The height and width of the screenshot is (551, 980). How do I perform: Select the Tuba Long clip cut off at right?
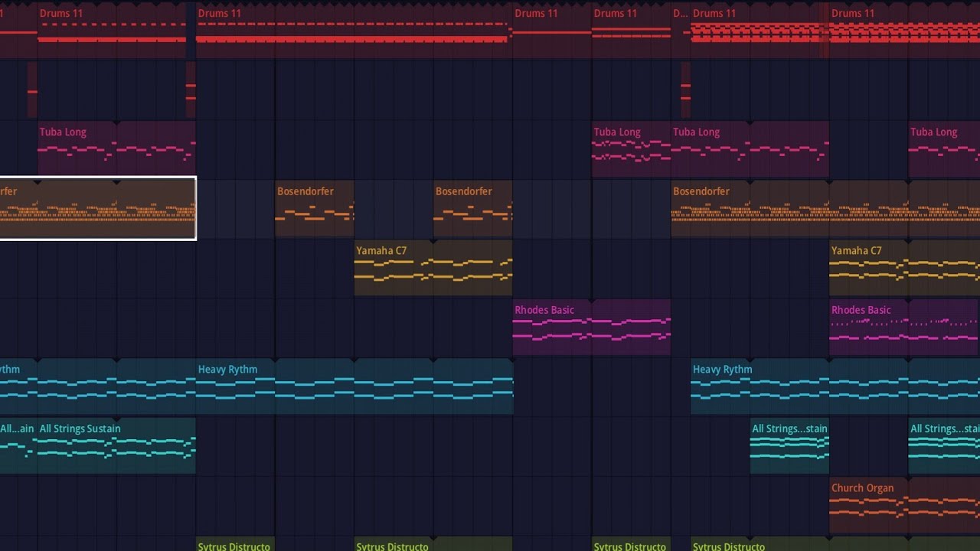[x=944, y=148]
